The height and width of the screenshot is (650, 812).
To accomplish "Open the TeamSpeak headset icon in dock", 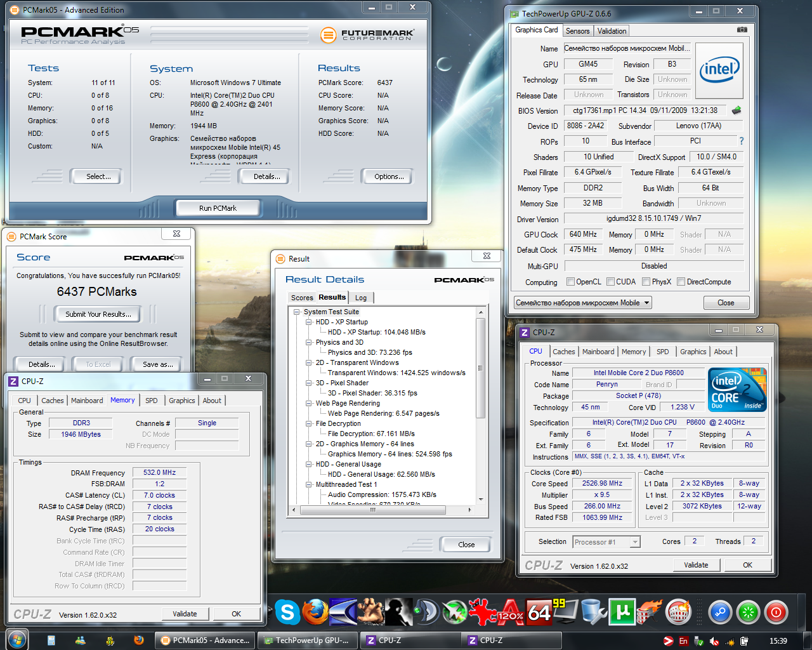I will (x=426, y=613).
